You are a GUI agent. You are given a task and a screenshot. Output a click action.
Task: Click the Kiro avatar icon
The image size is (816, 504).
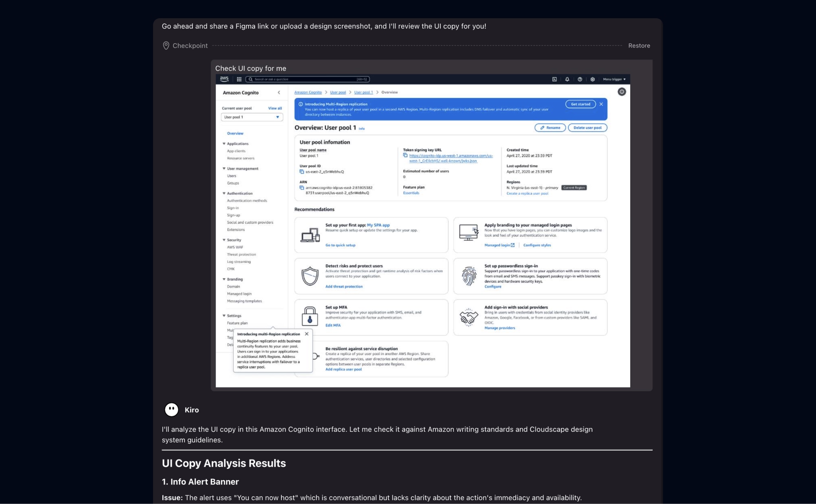click(171, 409)
